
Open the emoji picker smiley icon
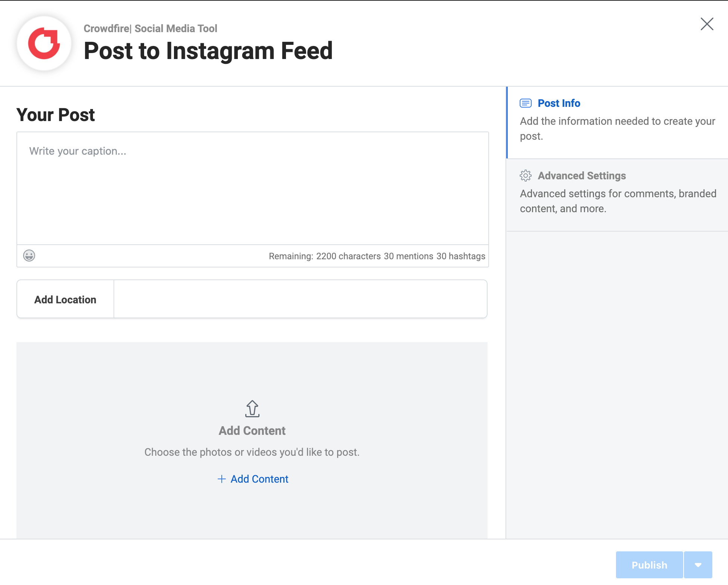pos(29,256)
